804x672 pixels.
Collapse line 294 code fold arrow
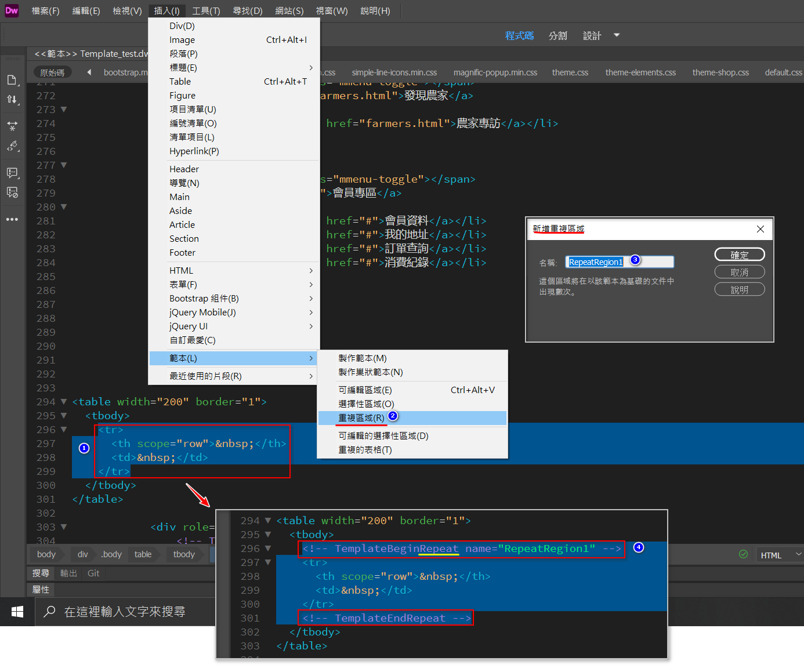click(63, 401)
